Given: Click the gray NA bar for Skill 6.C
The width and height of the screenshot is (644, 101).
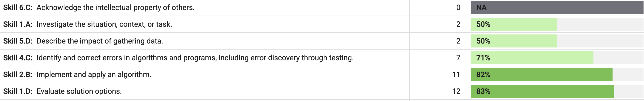Looking at the screenshot, I should click(557, 7).
